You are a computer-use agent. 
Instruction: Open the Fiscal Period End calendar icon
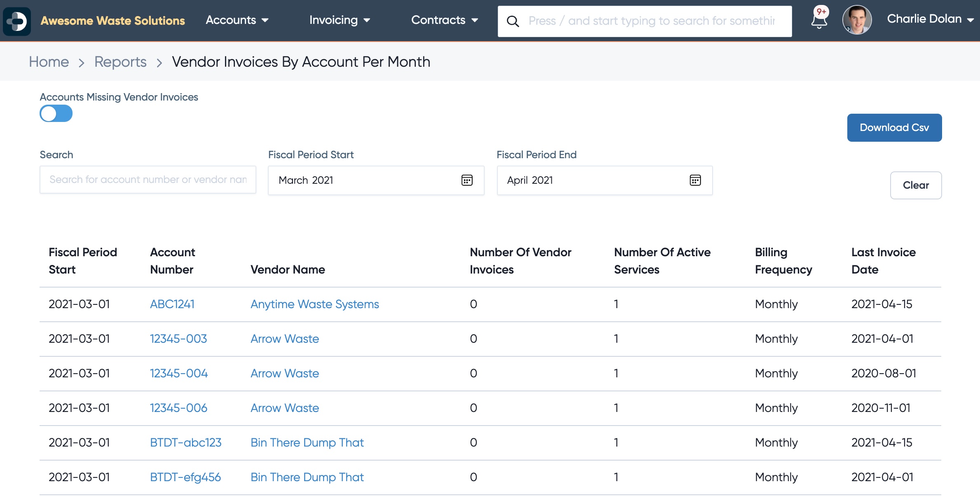[x=695, y=180]
